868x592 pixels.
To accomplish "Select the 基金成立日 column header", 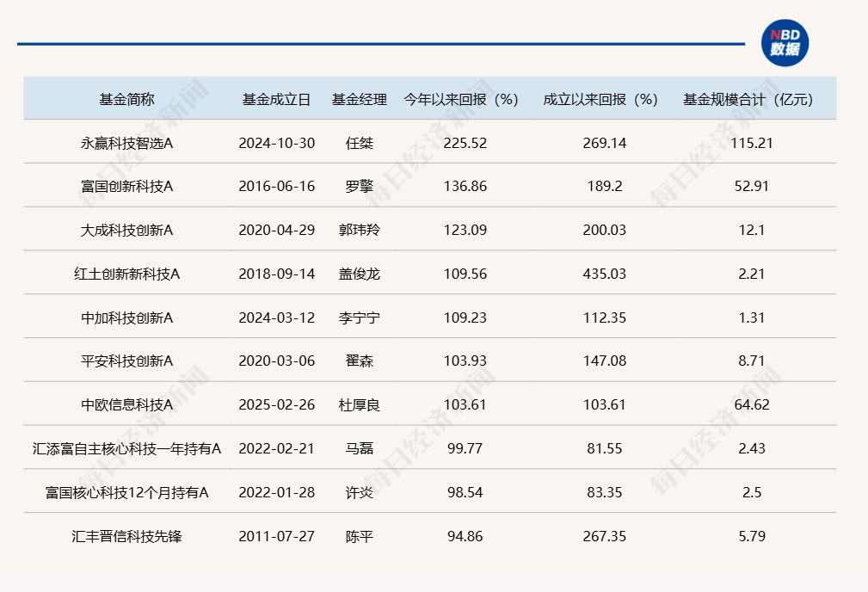I will tap(275, 98).
